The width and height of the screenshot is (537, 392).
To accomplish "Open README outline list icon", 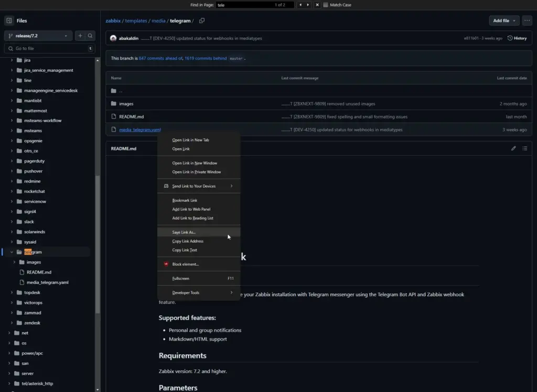I will (524, 148).
